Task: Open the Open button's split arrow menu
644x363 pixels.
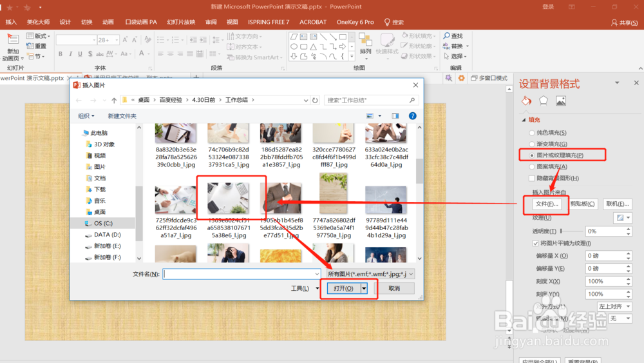Action: point(364,288)
